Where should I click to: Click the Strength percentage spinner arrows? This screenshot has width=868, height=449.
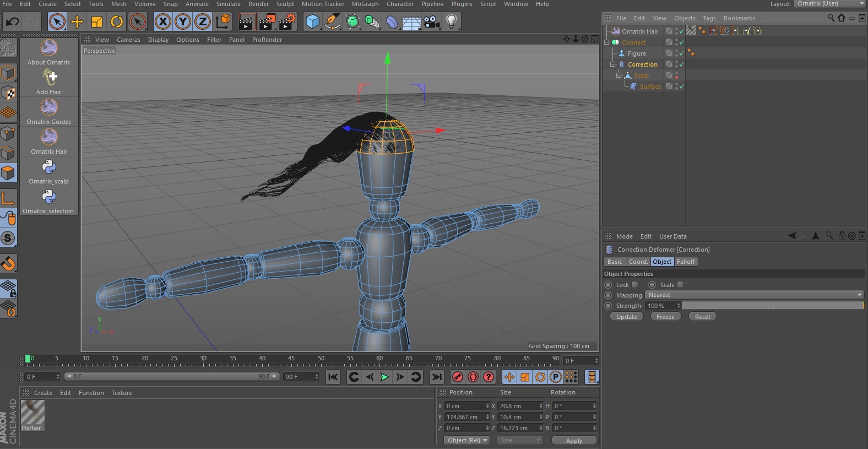[679, 306]
